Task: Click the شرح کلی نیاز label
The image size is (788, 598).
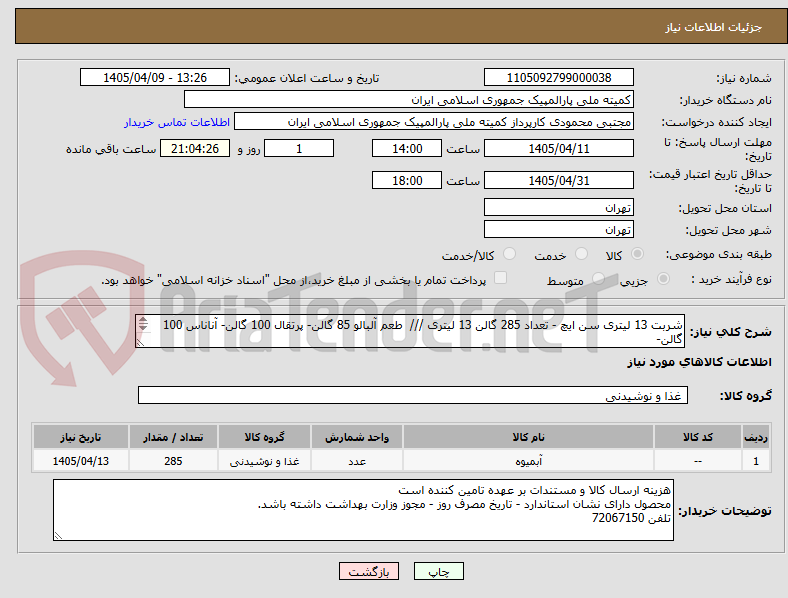Action: click(x=731, y=332)
